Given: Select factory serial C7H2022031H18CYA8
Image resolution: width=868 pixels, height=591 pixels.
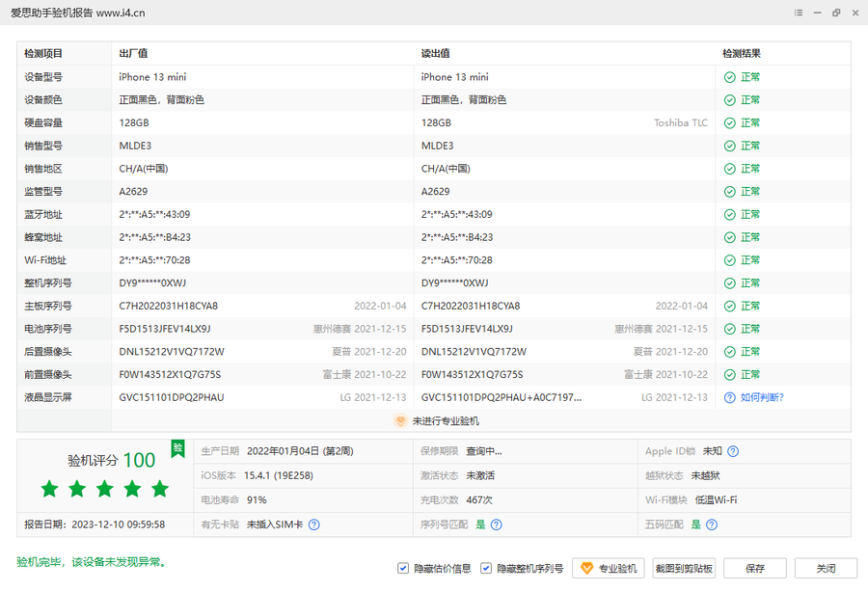Looking at the screenshot, I should pyautogui.click(x=168, y=306).
